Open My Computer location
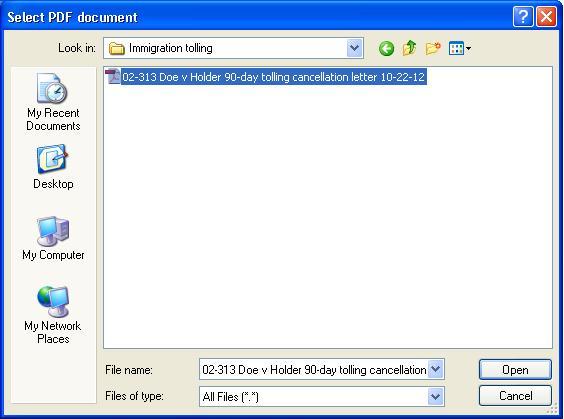 click(53, 238)
